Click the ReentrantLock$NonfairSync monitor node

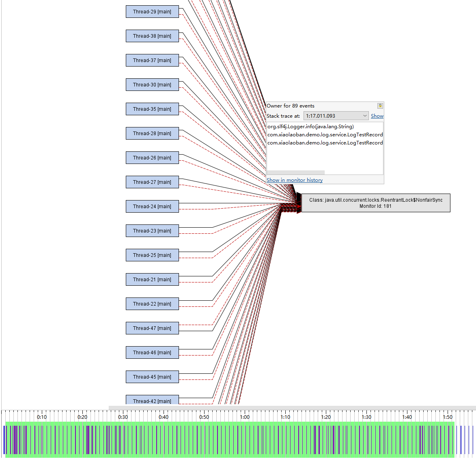(375, 203)
